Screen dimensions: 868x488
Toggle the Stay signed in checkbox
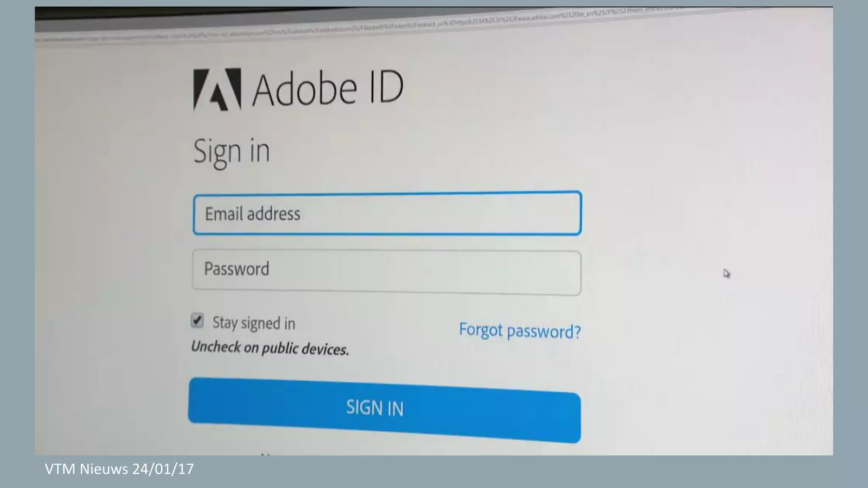[197, 321]
